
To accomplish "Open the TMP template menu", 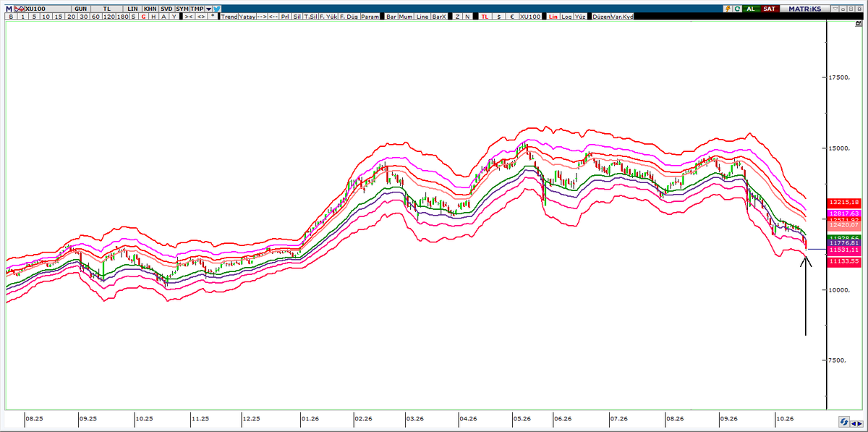I will pos(197,8).
